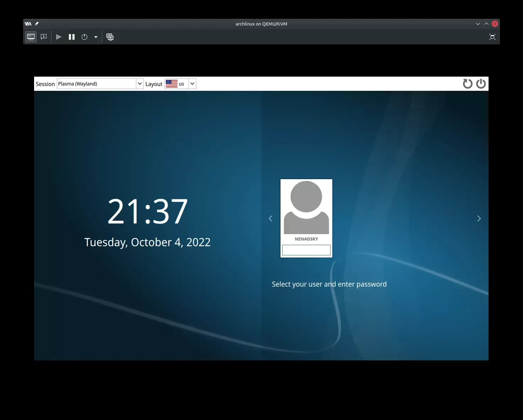Image resolution: width=523 pixels, height=420 pixels.
Task: Focus the password field under NENADSKY
Action: [x=306, y=250]
